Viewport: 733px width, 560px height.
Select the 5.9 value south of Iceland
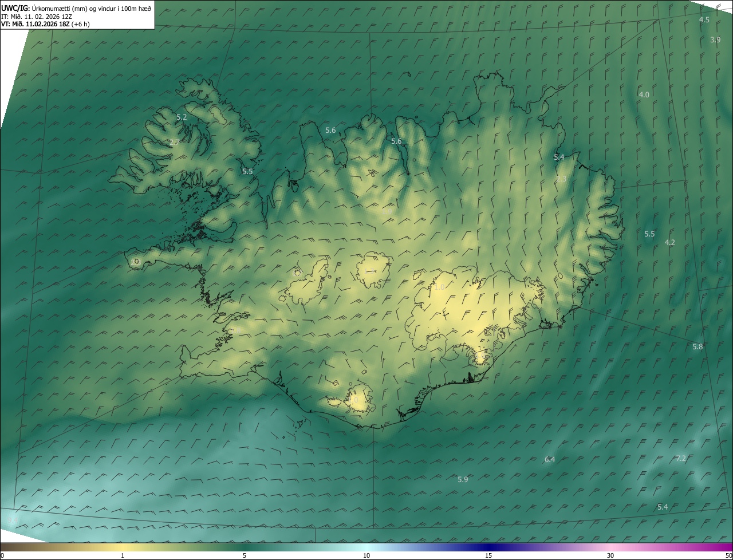[463, 479]
